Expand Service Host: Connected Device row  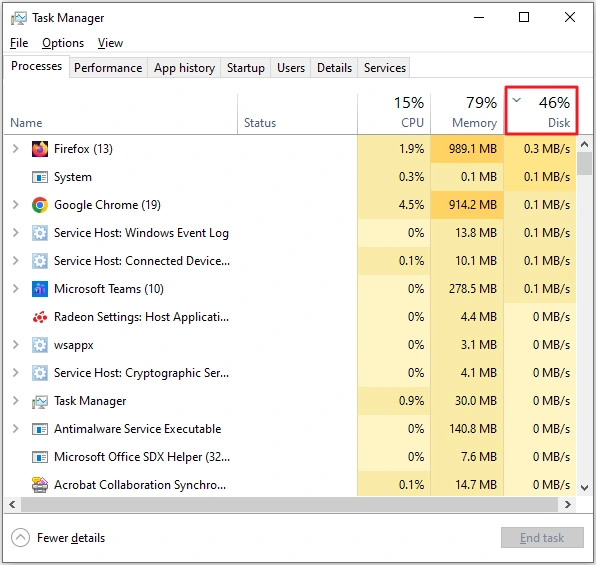coord(15,261)
